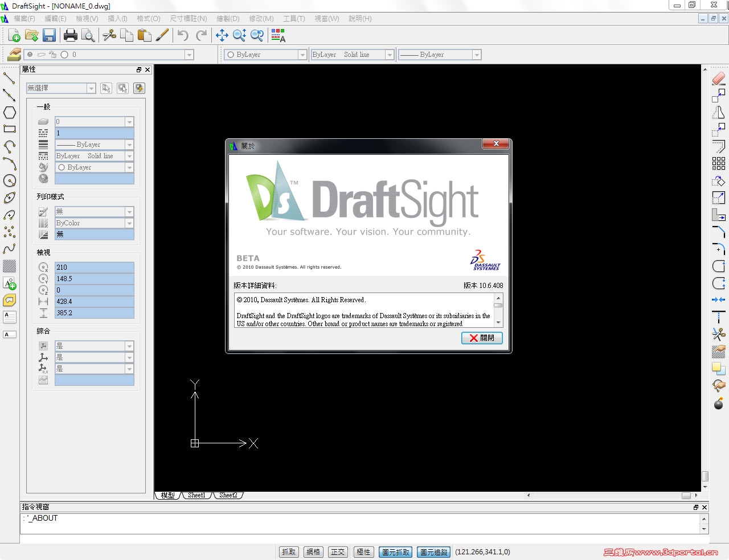Image resolution: width=729 pixels, height=560 pixels.
Task: Select the Line tool in left toolbar
Action: (x=10, y=78)
